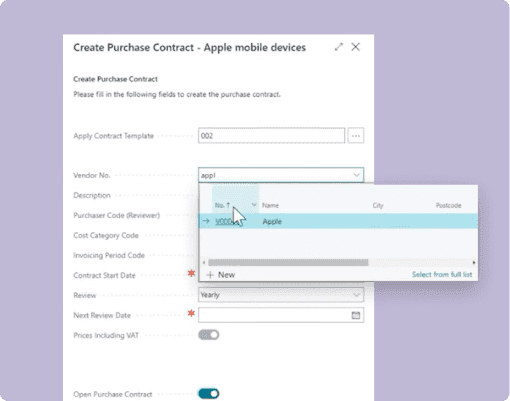
Task: Open the Next Review Date calendar picker
Action: pyautogui.click(x=356, y=315)
